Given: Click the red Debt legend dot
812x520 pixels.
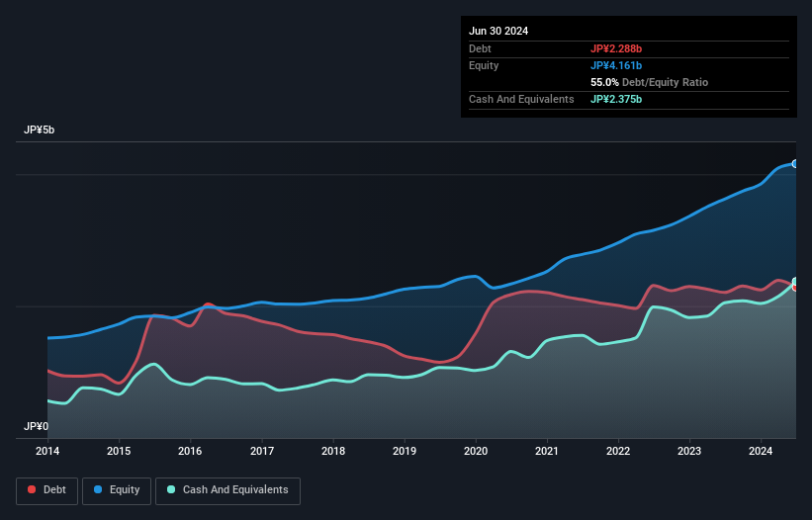Looking at the screenshot, I should click(x=32, y=489).
